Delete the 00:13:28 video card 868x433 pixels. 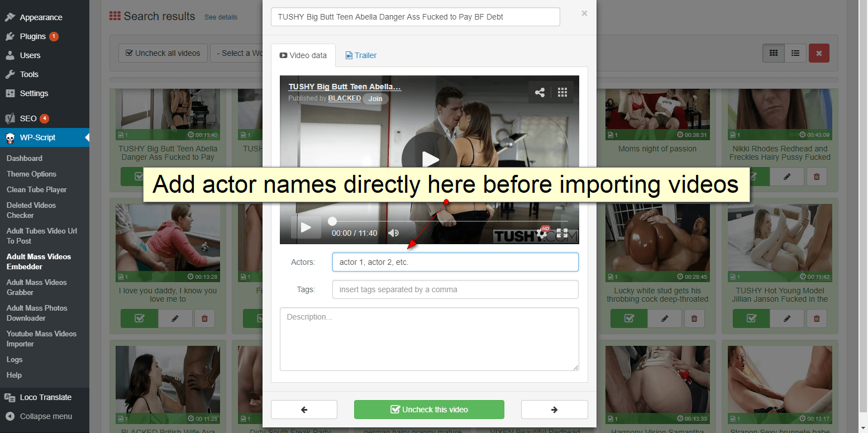204,318
